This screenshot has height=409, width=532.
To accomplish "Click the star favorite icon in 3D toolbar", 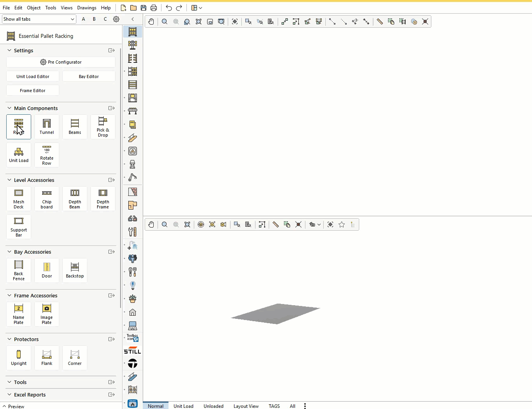I will click(342, 224).
